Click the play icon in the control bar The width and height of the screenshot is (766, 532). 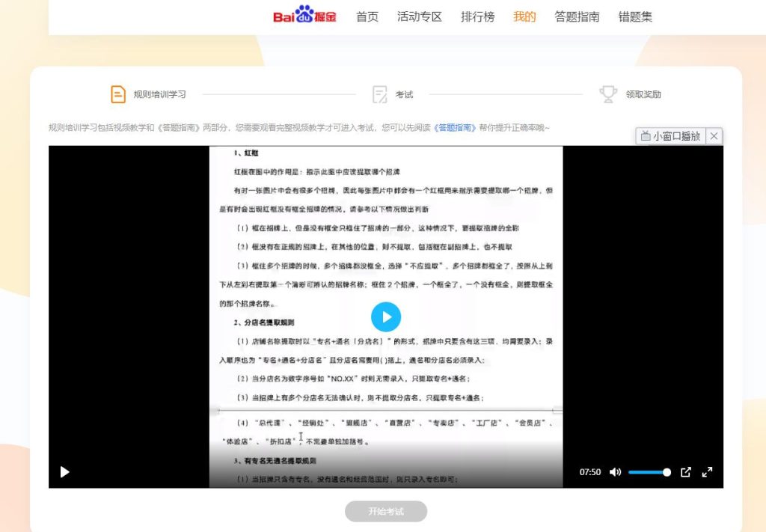pos(64,472)
